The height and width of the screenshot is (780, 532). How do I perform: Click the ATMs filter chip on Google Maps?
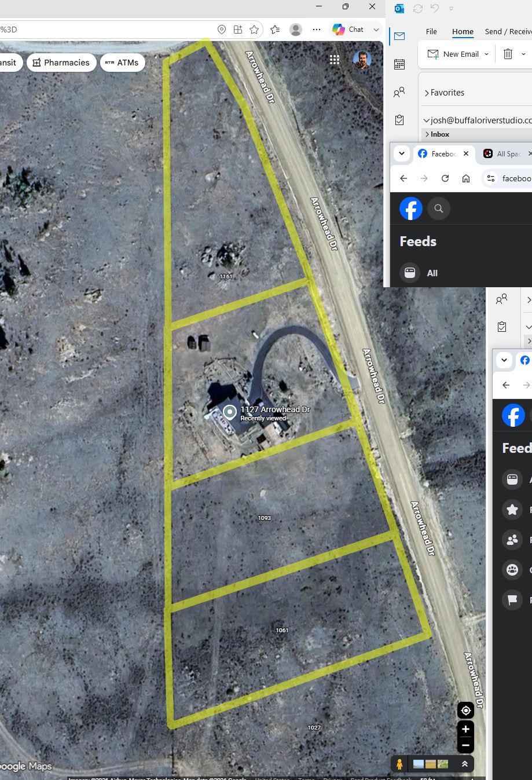click(x=122, y=63)
